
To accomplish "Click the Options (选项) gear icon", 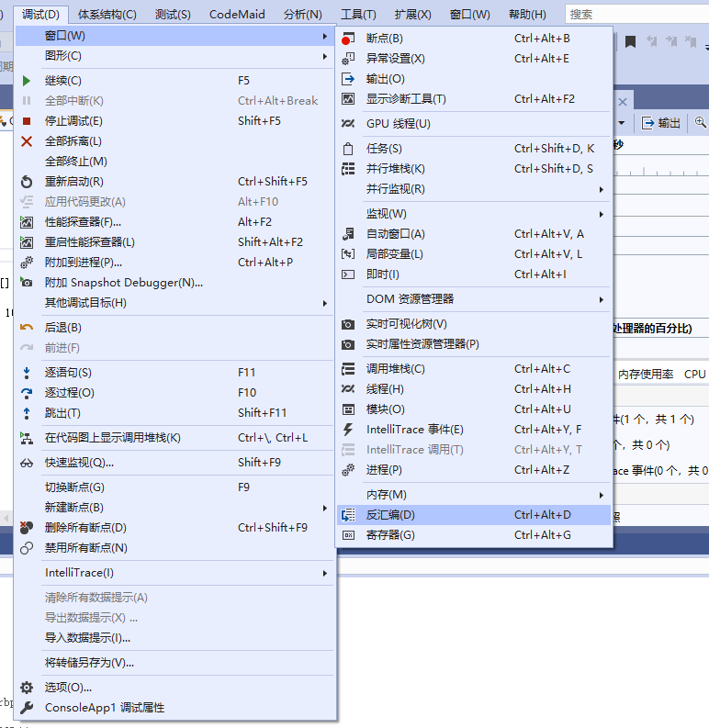I will (27, 688).
